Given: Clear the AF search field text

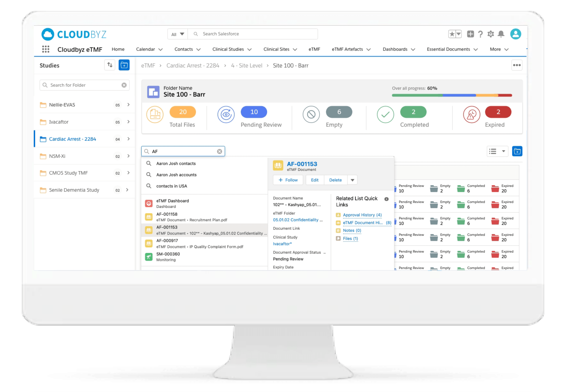Looking at the screenshot, I should tap(219, 151).
